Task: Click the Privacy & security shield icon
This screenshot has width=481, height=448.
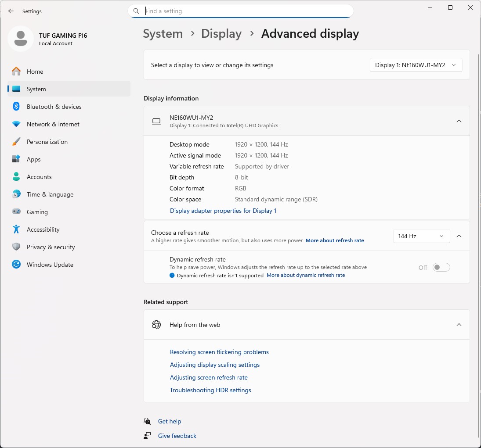Action: 16,247
